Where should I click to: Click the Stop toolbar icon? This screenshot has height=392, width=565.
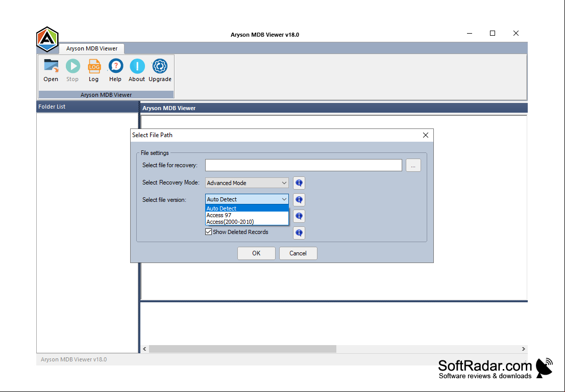click(x=72, y=70)
